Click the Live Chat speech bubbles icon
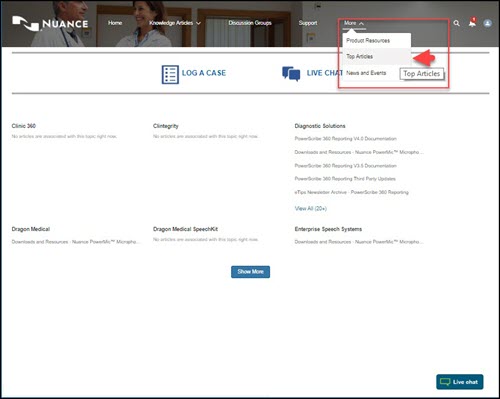The image size is (500, 399). pyautogui.click(x=291, y=73)
